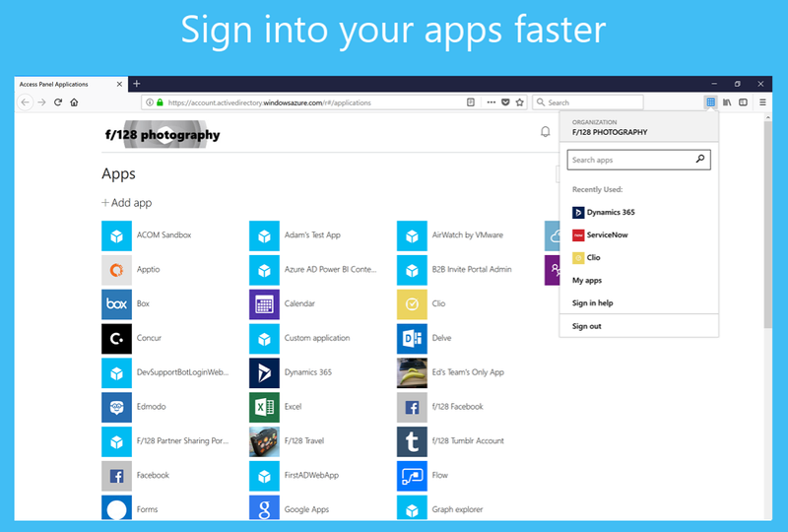
Task: Reload the page
Action: (58, 102)
